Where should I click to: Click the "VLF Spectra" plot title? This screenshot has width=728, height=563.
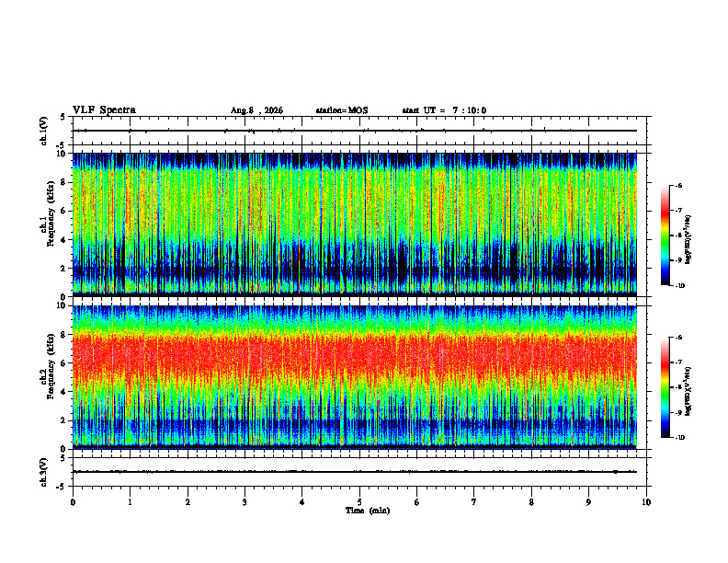104,110
